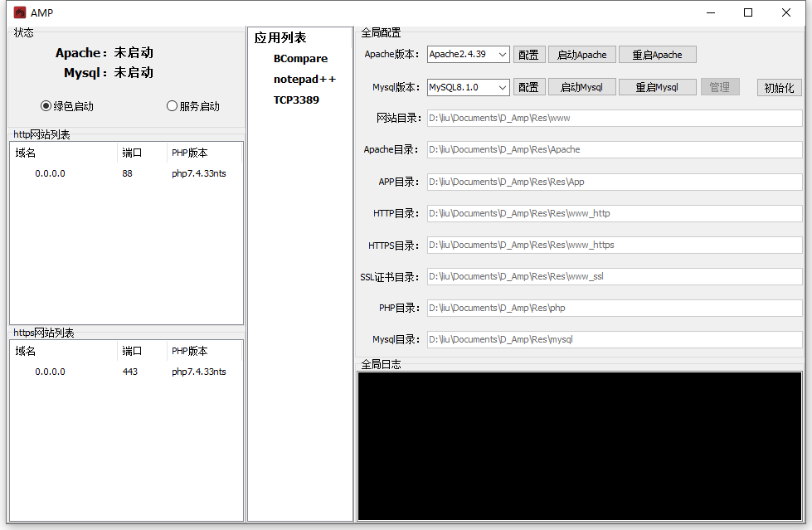Open the Mysql版本 dropdown
This screenshot has height=530, width=812.
click(469, 87)
